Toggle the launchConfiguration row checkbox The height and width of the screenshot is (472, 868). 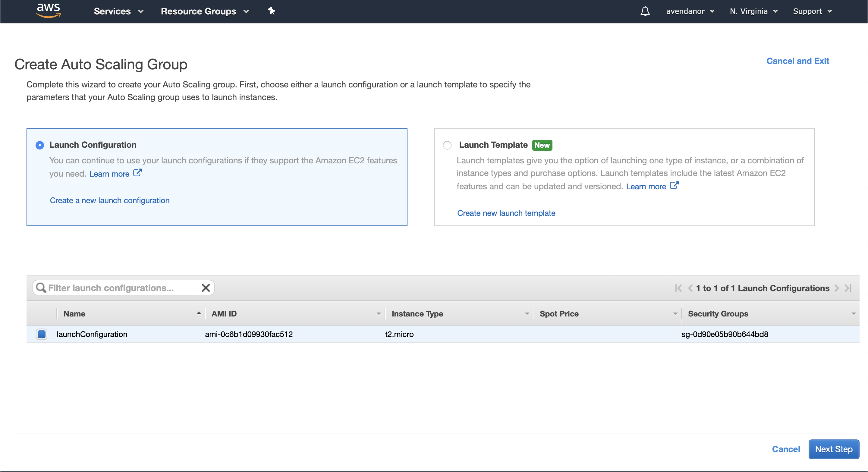pos(42,334)
